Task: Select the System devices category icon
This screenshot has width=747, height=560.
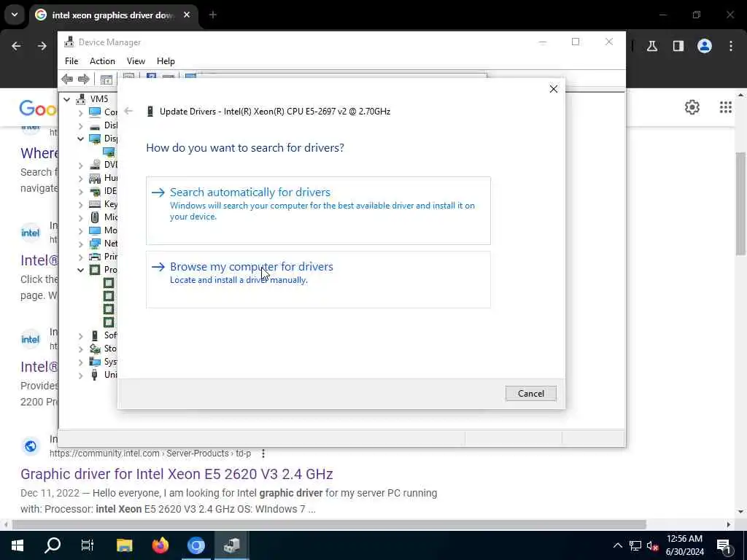Action: [96, 362]
